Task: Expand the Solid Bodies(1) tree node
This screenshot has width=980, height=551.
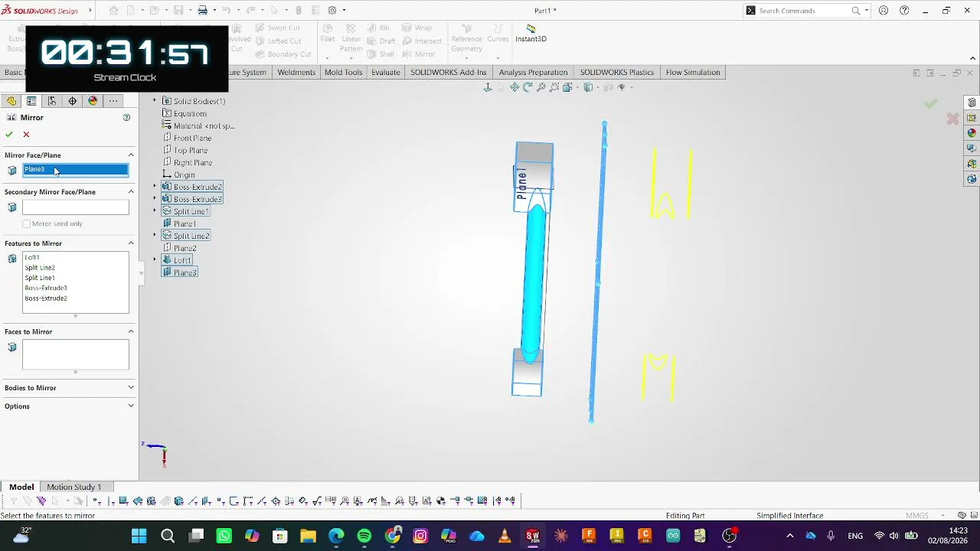Action: [155, 101]
